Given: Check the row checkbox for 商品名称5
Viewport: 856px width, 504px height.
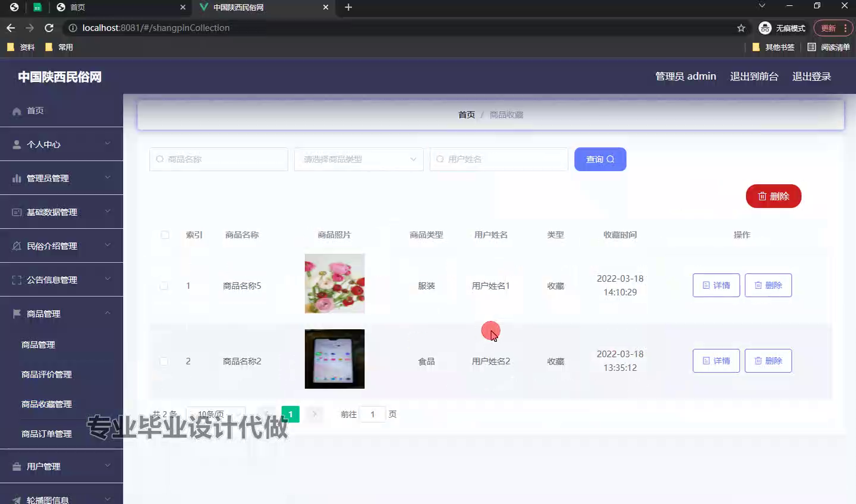Looking at the screenshot, I should (x=163, y=286).
